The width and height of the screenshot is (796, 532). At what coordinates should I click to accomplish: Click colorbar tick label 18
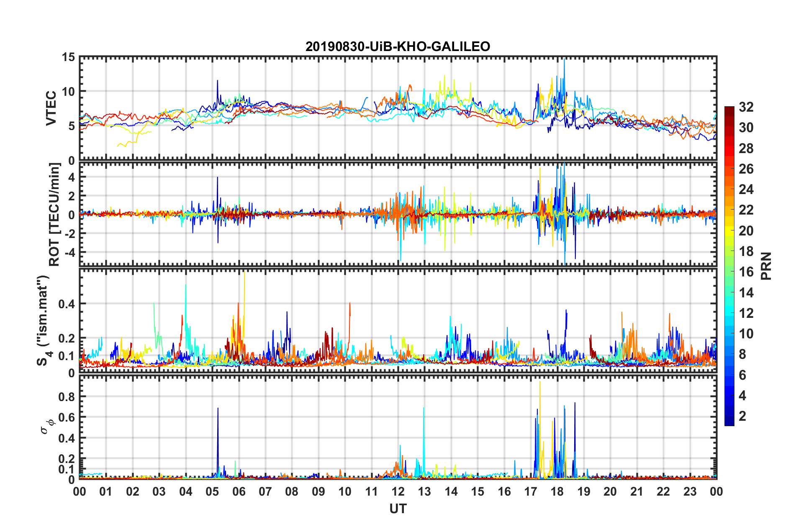pos(746,251)
